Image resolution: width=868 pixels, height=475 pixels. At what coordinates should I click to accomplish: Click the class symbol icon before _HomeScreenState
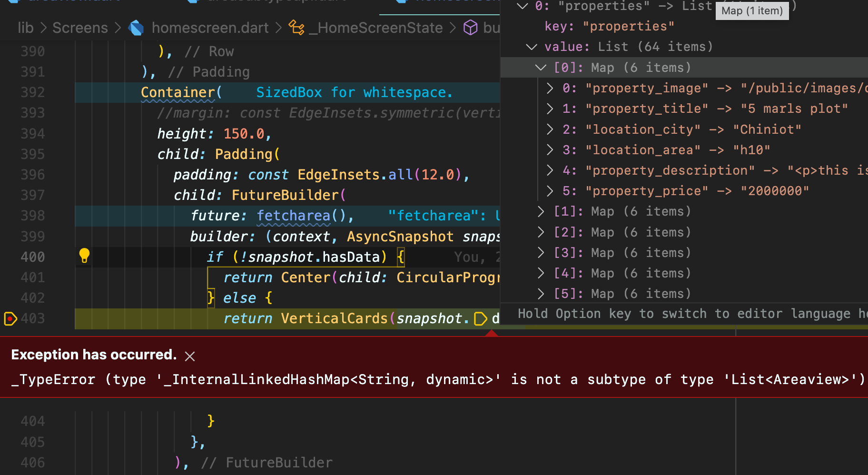(296, 28)
